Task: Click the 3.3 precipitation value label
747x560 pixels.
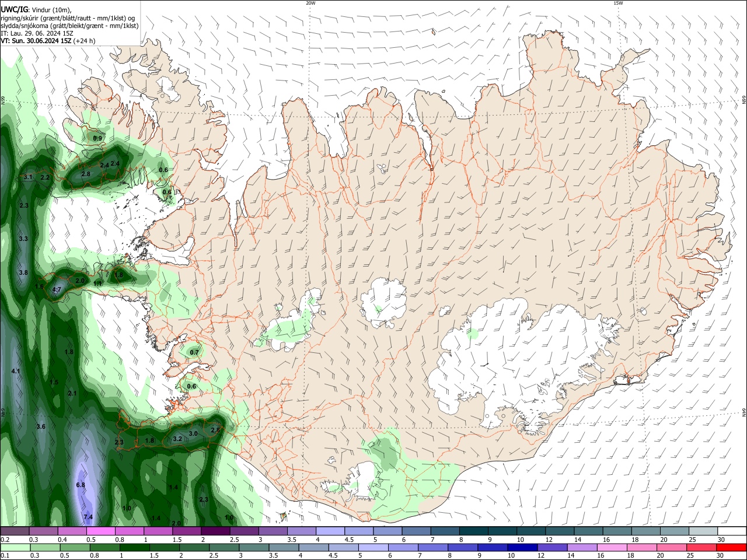Action: pyautogui.click(x=23, y=239)
